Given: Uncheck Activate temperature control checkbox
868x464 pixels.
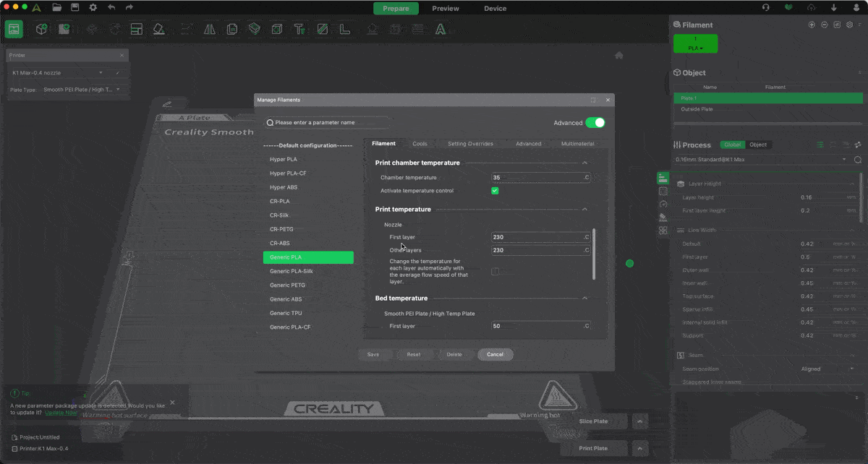Looking at the screenshot, I should point(495,191).
